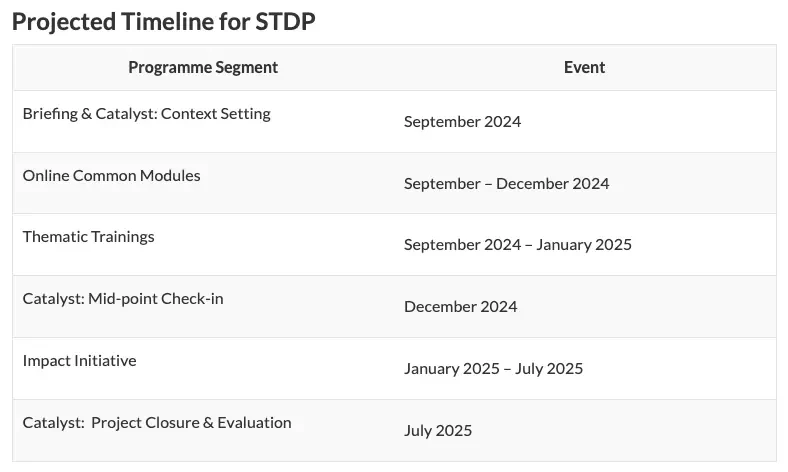788x472 pixels.
Task: Click the word Modules in the second row
Action: [170, 175]
